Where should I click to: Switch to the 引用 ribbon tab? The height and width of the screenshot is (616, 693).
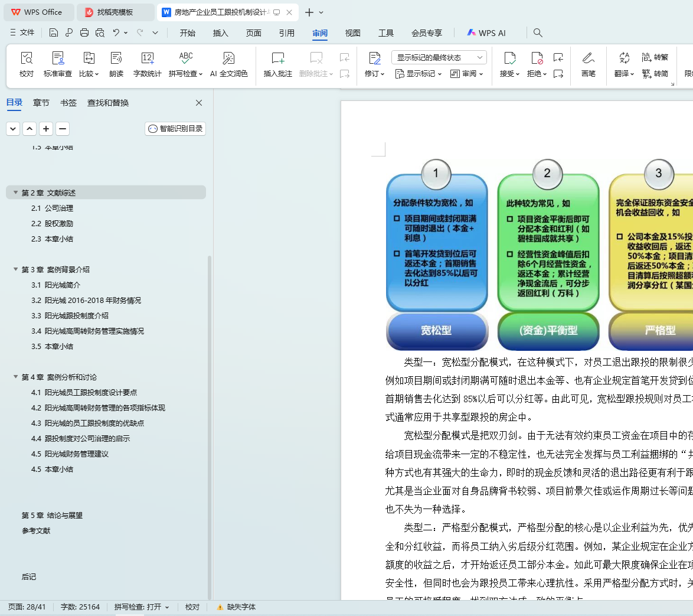click(x=286, y=33)
